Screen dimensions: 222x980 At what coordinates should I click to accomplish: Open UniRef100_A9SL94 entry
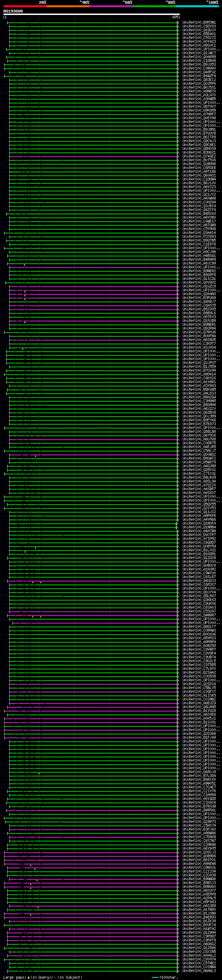199,481
